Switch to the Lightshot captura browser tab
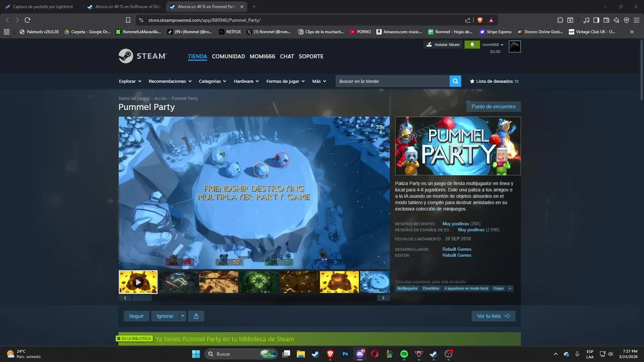The width and height of the screenshot is (644, 362). (41, 7)
